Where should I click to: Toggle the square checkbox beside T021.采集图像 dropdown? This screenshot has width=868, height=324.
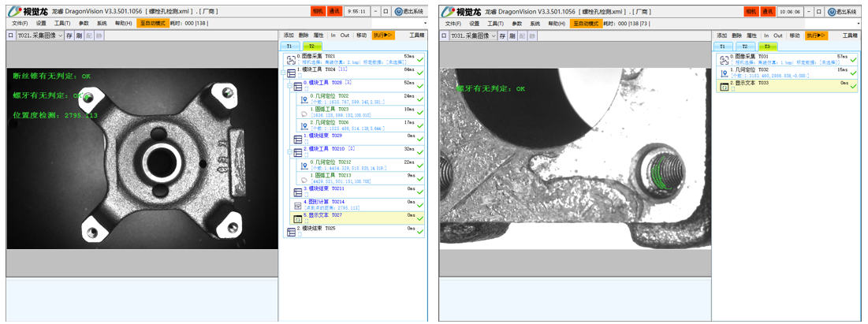click(10, 35)
